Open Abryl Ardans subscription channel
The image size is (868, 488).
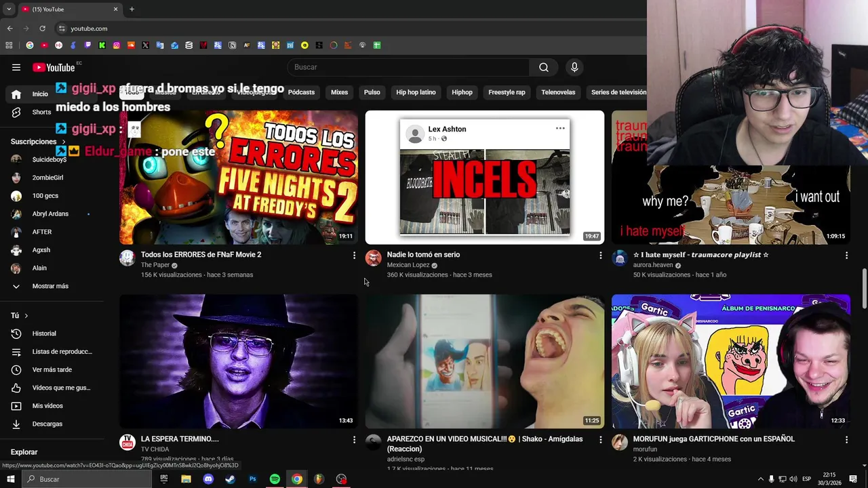[x=52, y=213]
